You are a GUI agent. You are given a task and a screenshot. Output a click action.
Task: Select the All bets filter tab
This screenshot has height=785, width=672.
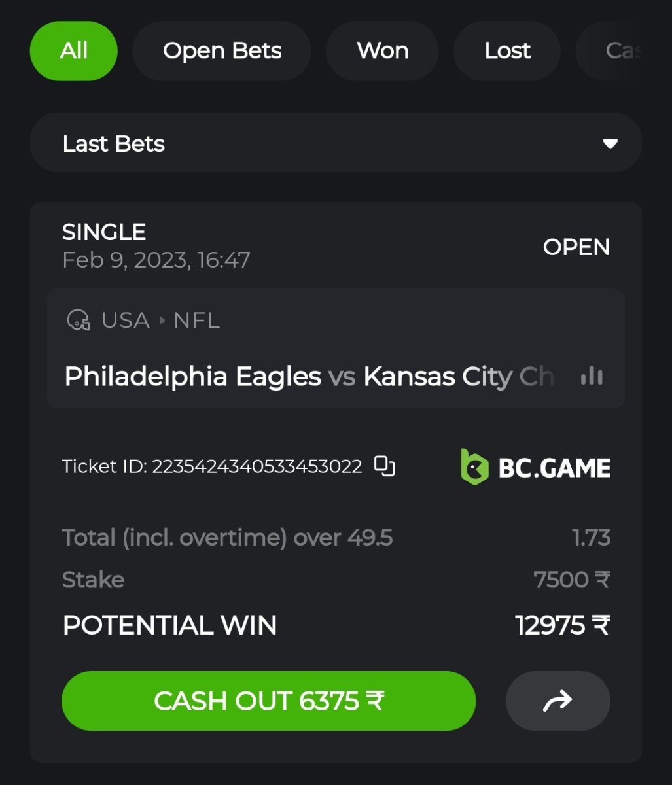(73, 51)
